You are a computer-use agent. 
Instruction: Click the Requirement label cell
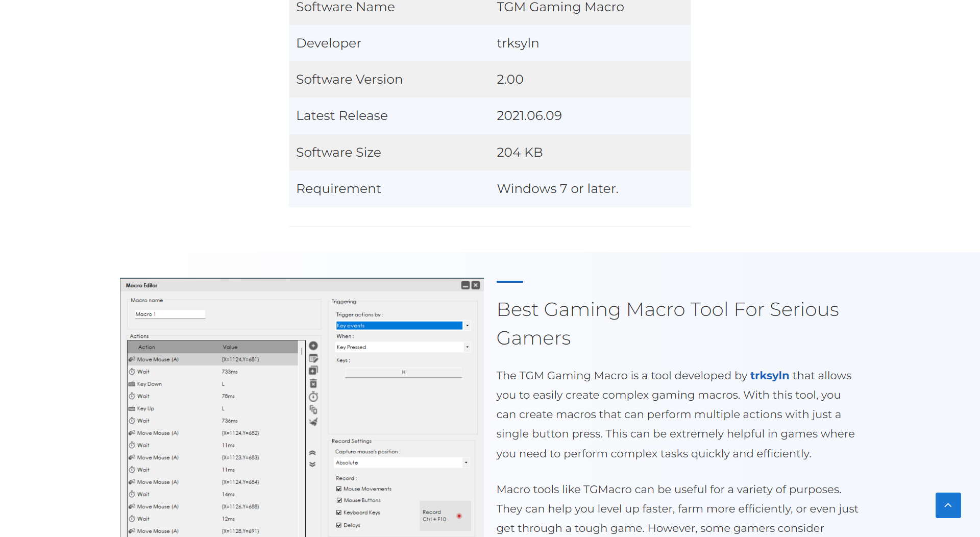[x=338, y=189]
